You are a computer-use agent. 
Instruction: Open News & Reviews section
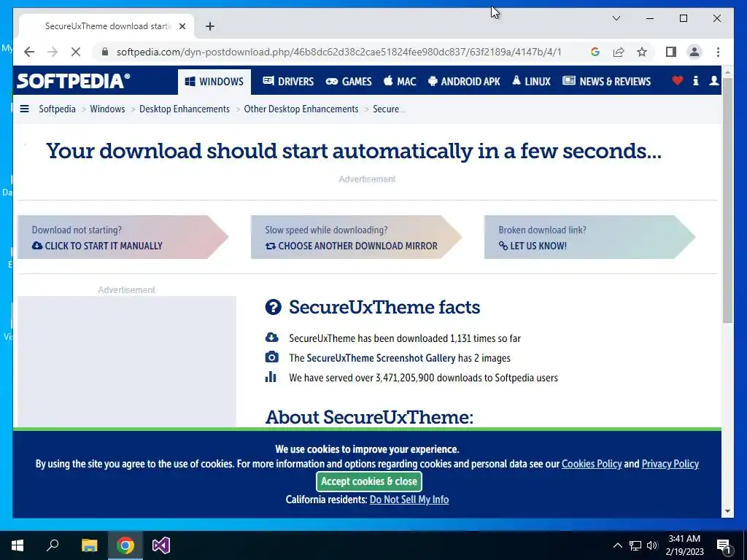coord(606,82)
